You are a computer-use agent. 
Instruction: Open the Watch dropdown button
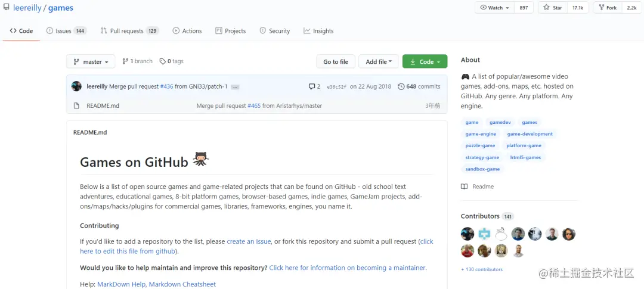(x=494, y=7)
